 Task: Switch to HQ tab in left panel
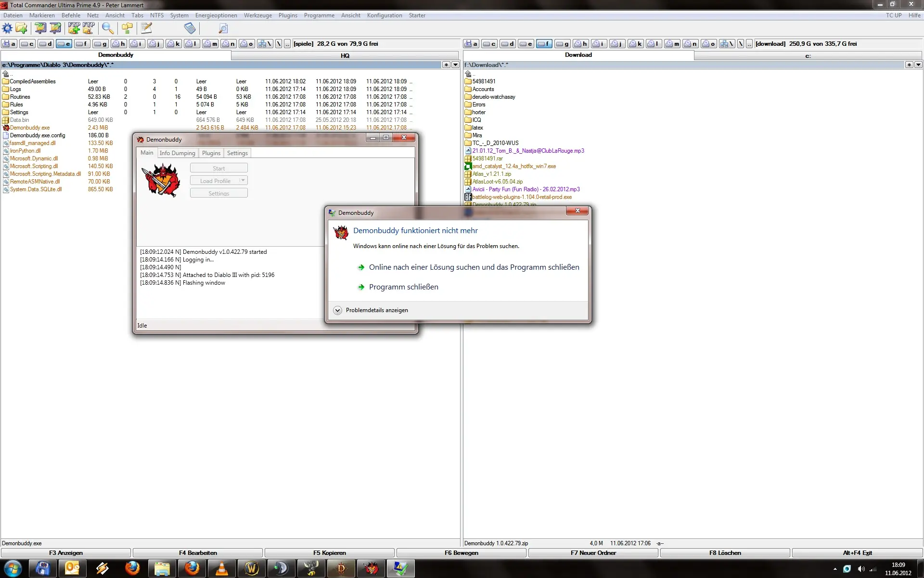pos(345,55)
